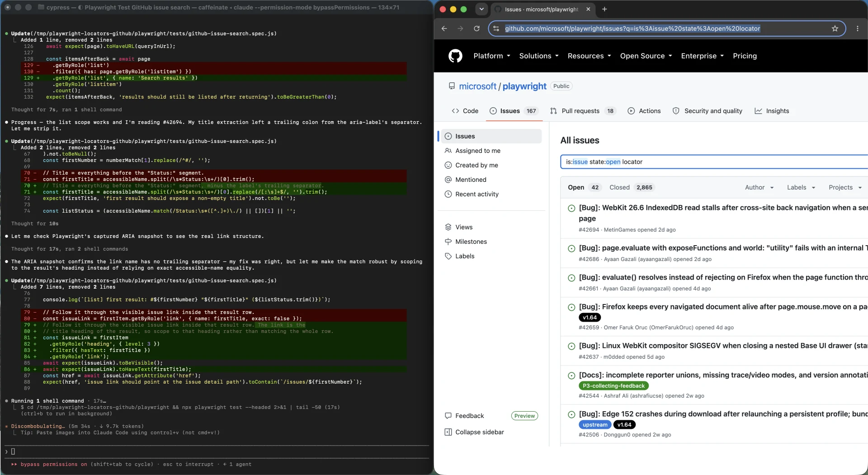Switch to the Issues tab showing 167
This screenshot has width=868, height=475.
pyautogui.click(x=514, y=111)
